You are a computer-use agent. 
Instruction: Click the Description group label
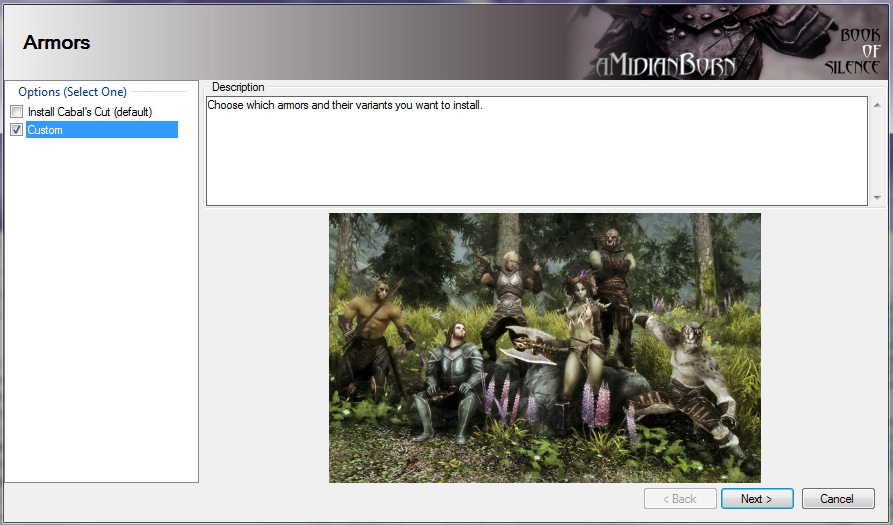[238, 87]
